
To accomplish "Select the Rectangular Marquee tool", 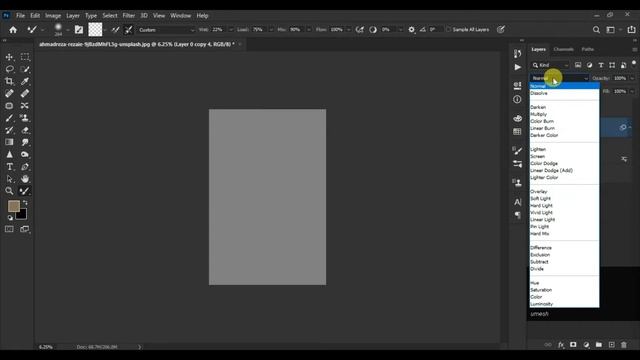I will (25, 57).
